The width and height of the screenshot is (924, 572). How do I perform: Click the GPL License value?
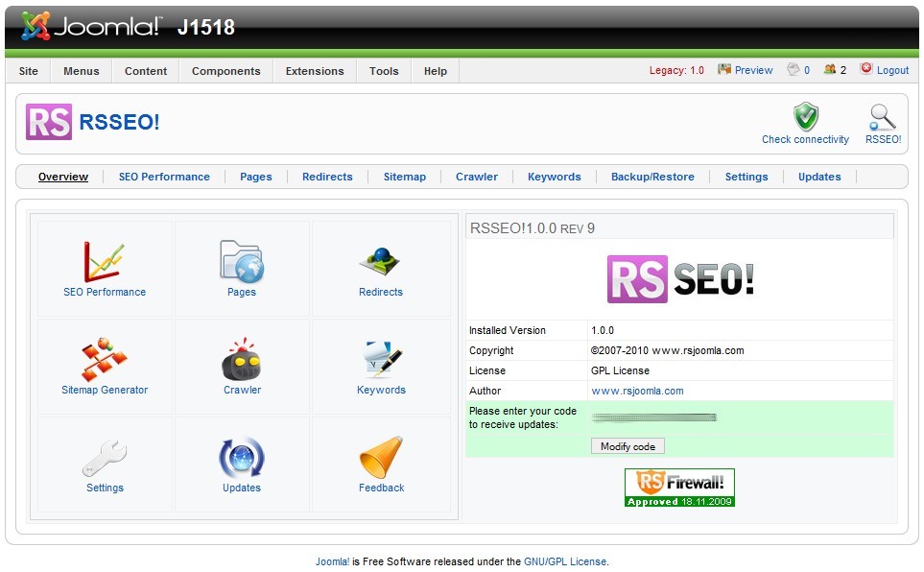click(x=620, y=370)
